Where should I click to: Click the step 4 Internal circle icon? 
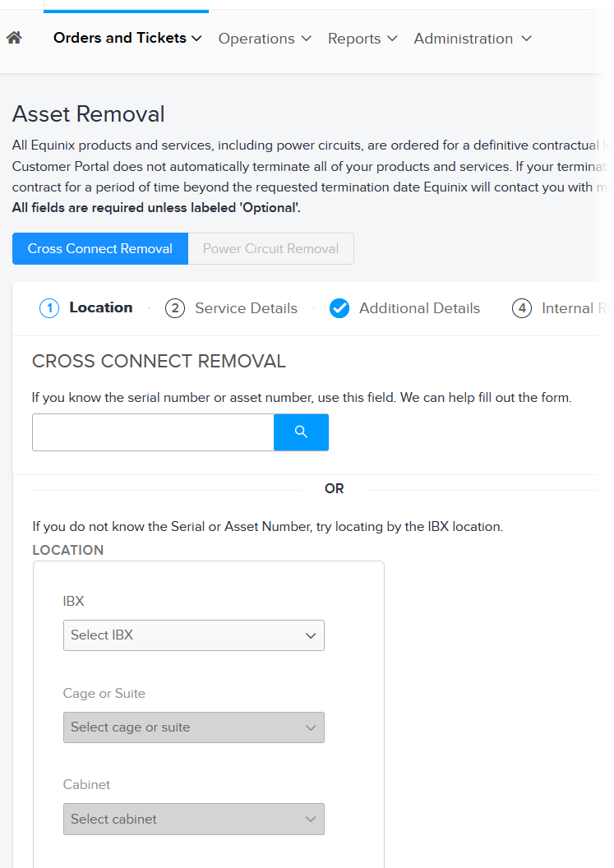click(522, 308)
